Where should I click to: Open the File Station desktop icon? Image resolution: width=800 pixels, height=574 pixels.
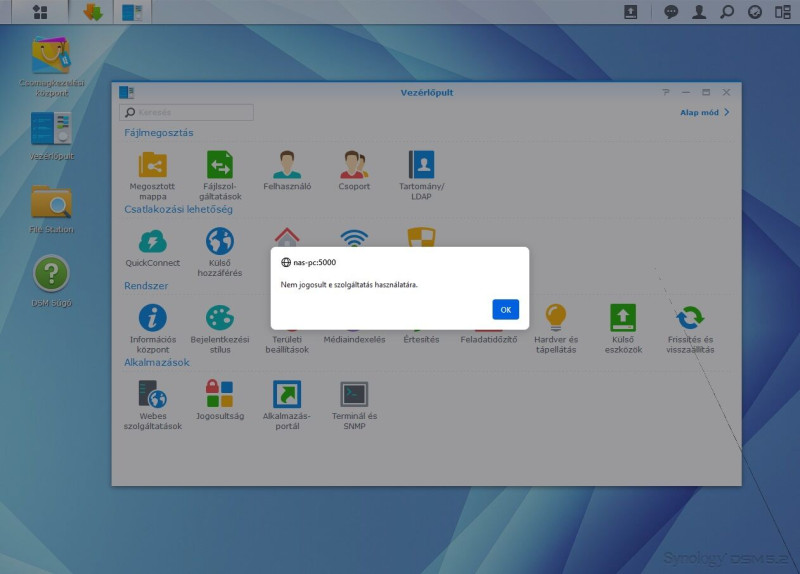point(51,202)
